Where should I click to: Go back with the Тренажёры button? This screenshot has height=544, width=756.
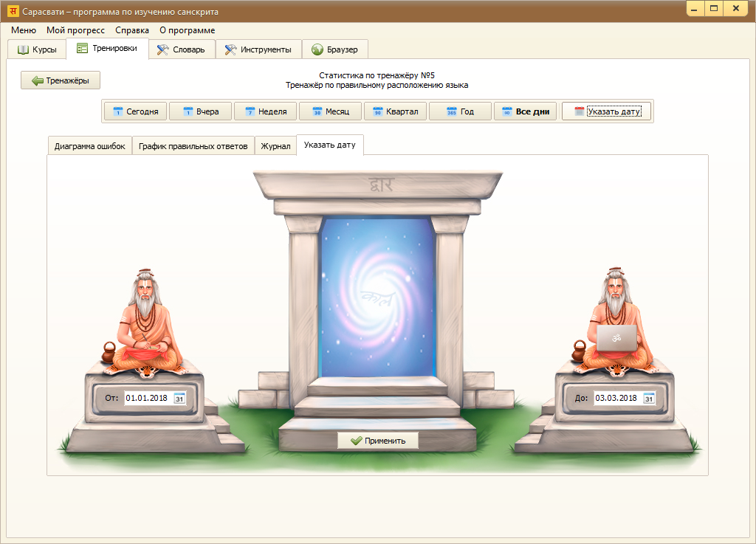point(61,80)
